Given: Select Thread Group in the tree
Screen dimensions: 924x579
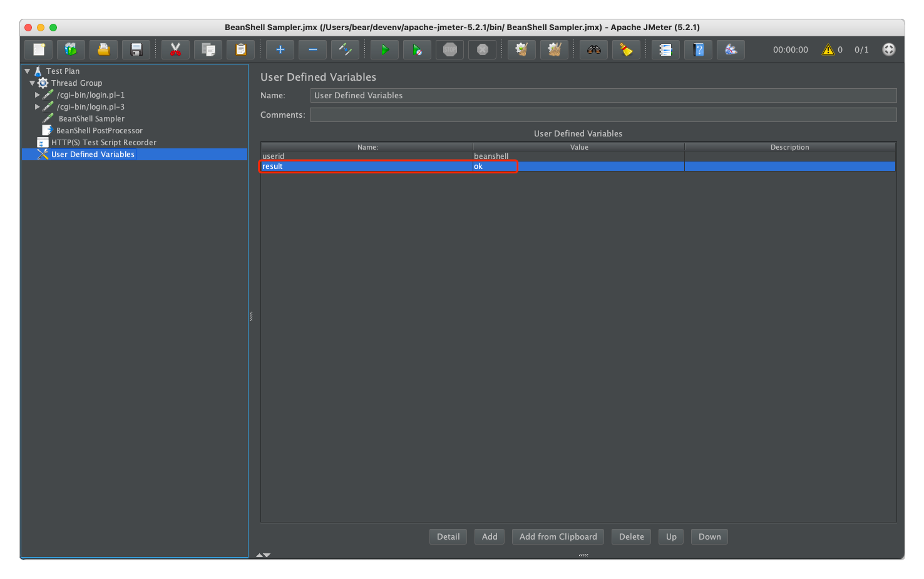Looking at the screenshot, I should click(x=76, y=83).
